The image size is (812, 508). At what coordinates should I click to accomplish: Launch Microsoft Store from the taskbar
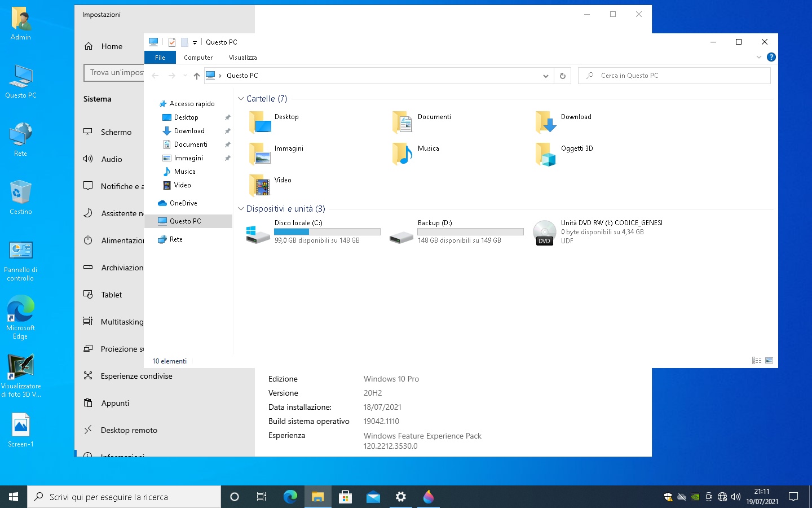click(345, 497)
